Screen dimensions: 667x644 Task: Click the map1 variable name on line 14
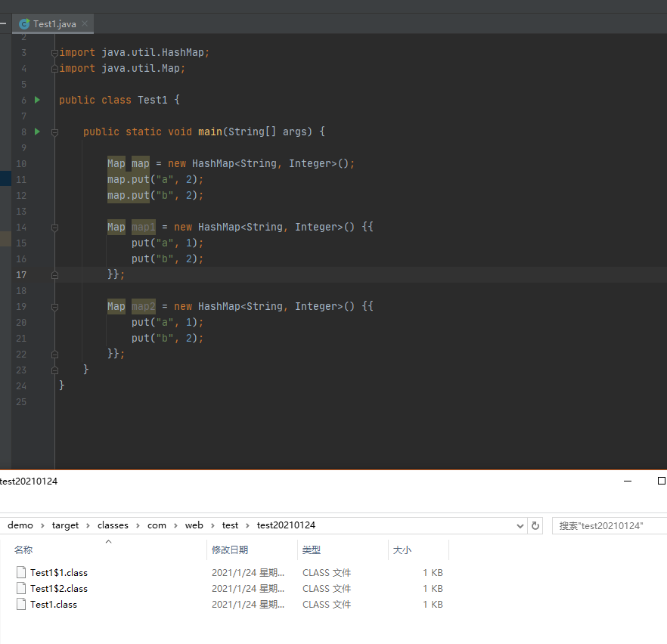[144, 227]
